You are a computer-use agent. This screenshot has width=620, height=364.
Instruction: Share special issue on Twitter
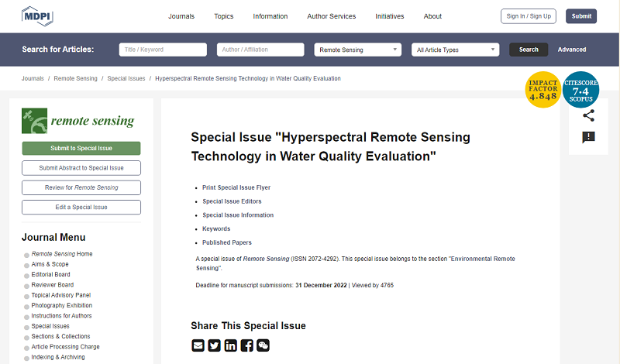coord(214,345)
